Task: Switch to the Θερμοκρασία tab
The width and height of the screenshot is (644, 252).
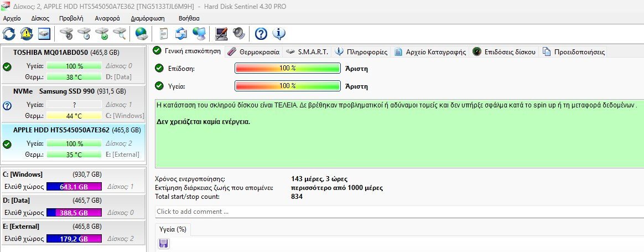Action: 253,52
